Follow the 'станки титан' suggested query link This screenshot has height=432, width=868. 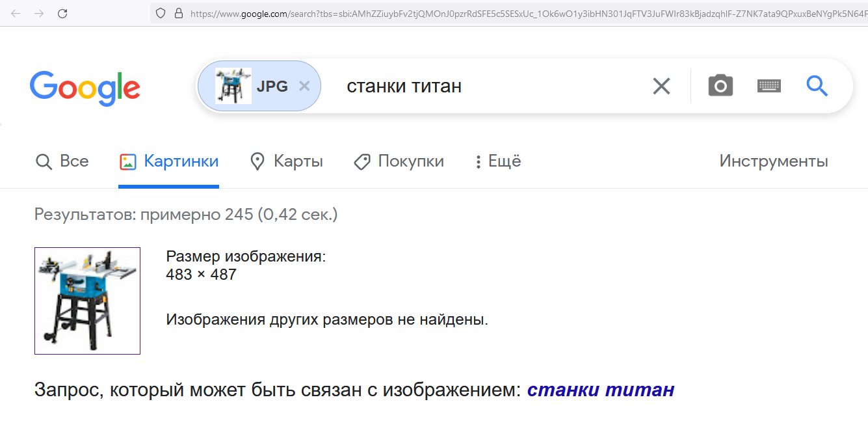601,390
